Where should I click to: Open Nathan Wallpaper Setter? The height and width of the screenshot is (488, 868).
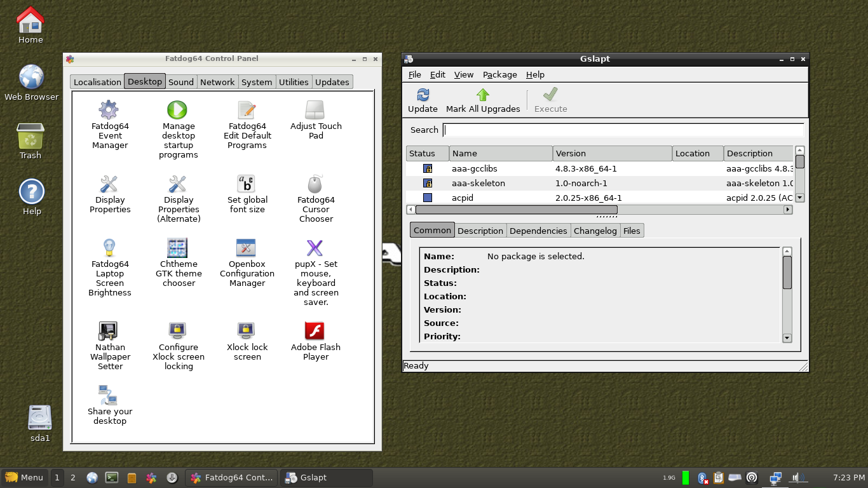coord(109,331)
